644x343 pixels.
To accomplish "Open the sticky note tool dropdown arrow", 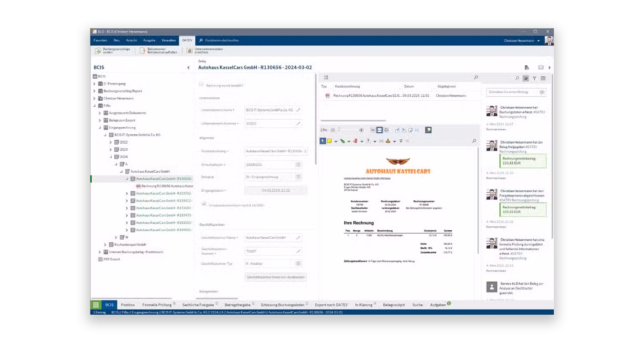I will (336, 141).
